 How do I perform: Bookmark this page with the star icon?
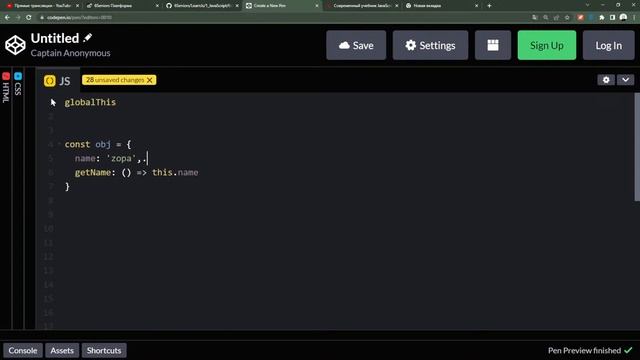tap(567, 18)
